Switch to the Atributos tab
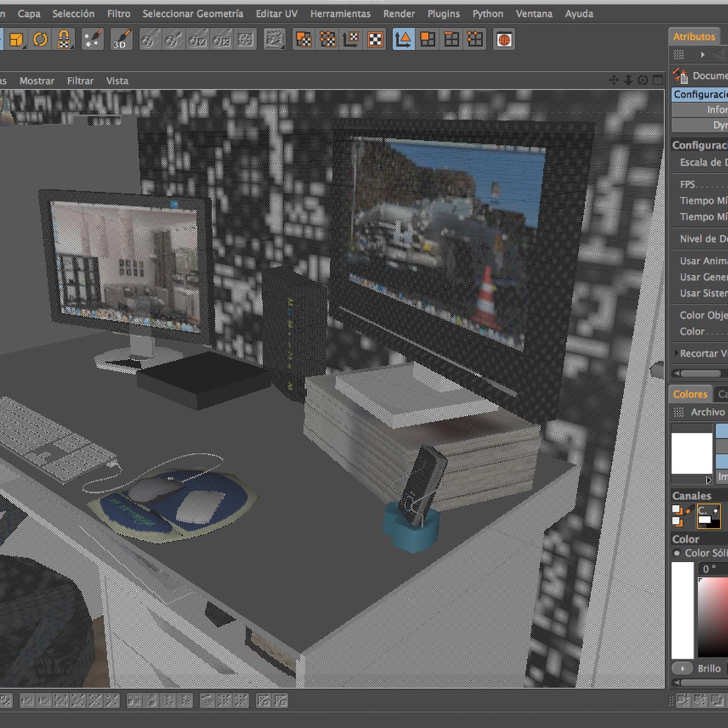The image size is (728, 728). (694, 36)
